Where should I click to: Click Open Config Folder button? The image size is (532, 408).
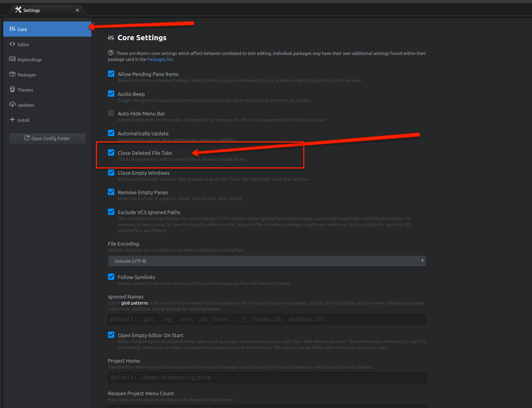pos(47,139)
